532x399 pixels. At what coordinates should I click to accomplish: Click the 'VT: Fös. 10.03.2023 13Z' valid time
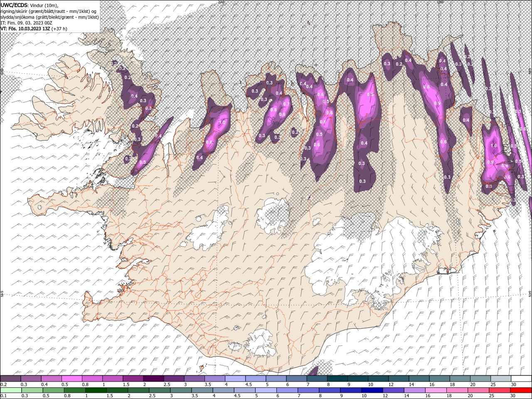(26, 29)
